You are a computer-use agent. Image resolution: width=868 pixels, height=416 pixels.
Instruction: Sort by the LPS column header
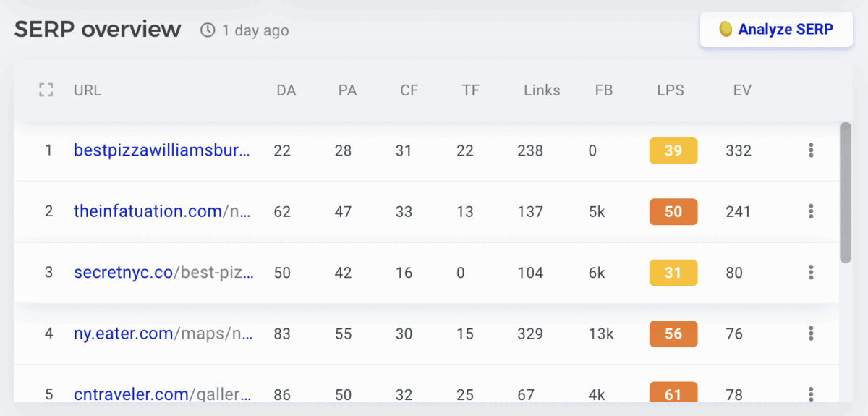[671, 90]
